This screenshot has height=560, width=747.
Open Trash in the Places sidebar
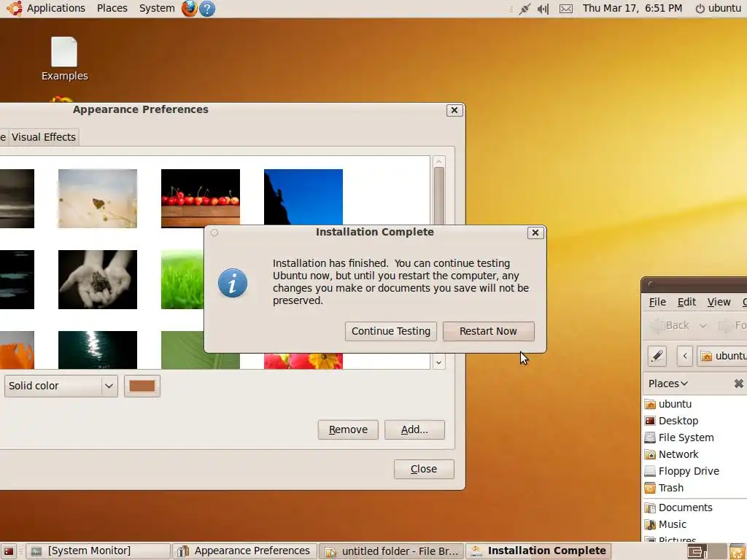(664, 488)
